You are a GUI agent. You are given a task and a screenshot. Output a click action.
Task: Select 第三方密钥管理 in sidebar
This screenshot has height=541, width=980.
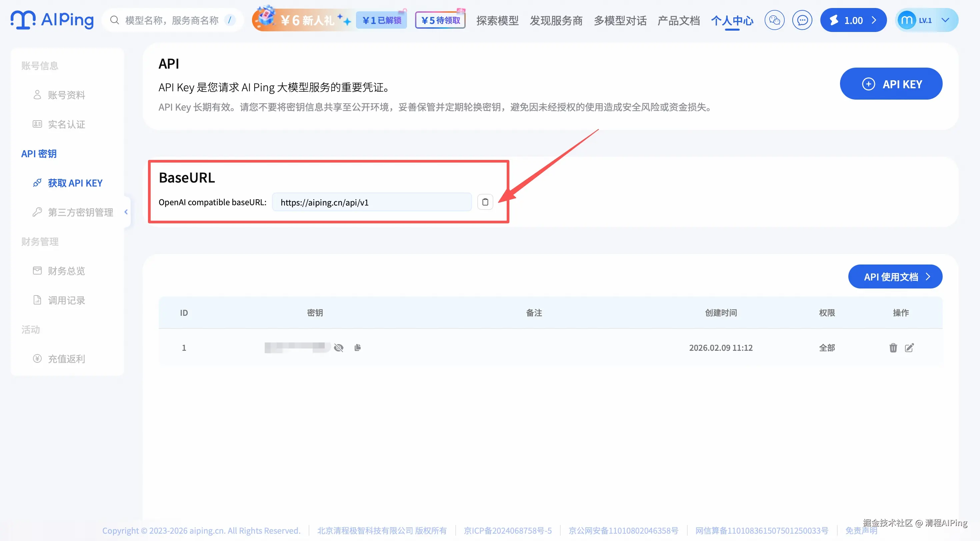[80, 212]
